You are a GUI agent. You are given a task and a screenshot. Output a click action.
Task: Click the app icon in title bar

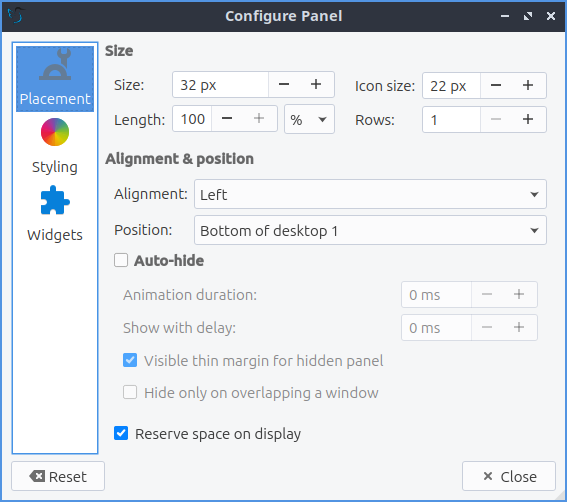tap(16, 16)
